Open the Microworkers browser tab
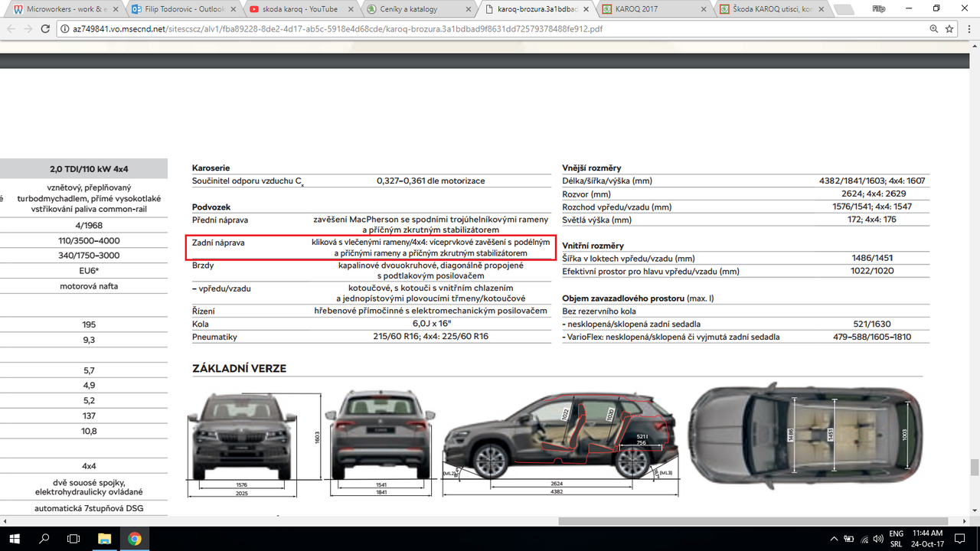The height and width of the screenshot is (551, 980). click(x=67, y=9)
